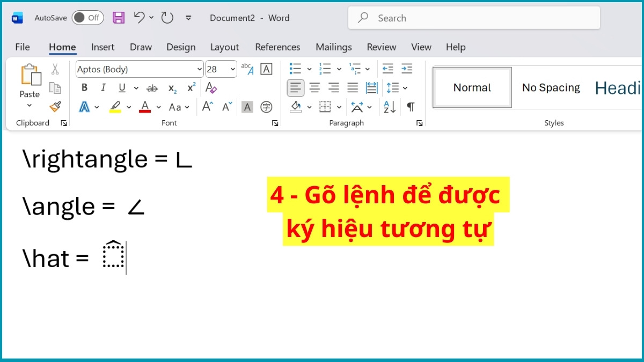Toggle paragraph marks visibility

pos(411,107)
